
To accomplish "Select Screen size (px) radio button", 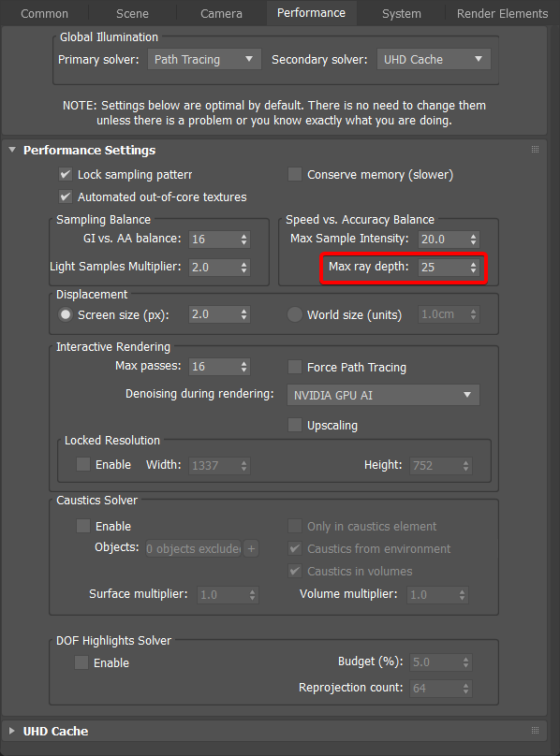I will coord(66,314).
